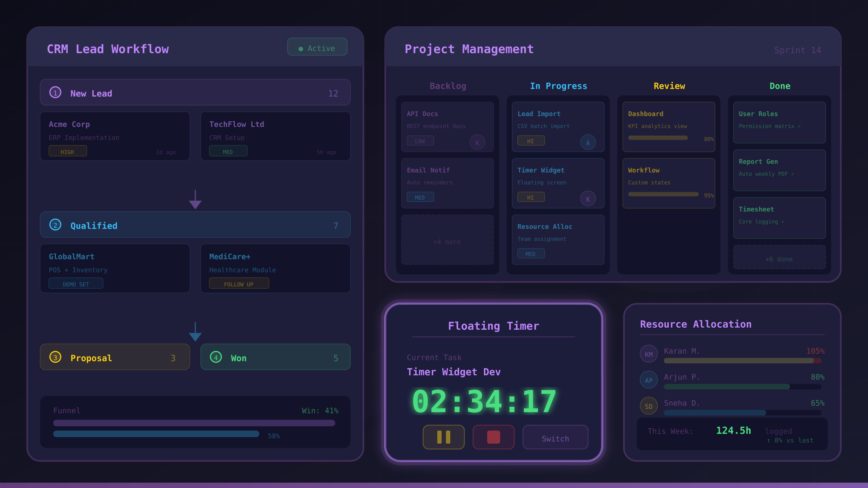Open the TechFlow Ltd lead card
The height and width of the screenshot is (488, 868).
tap(275, 136)
